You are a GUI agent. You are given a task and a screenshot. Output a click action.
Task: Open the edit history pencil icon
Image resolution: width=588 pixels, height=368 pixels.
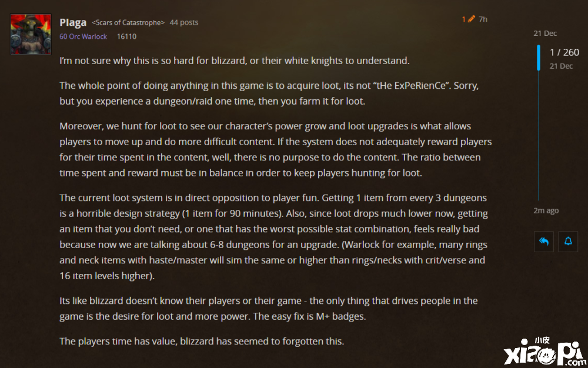472,19
